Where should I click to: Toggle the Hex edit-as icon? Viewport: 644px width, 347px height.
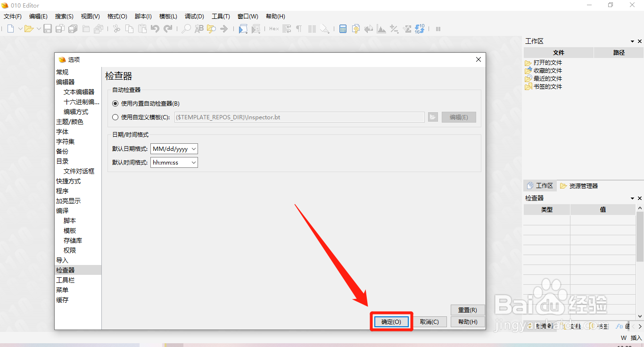coord(274,29)
